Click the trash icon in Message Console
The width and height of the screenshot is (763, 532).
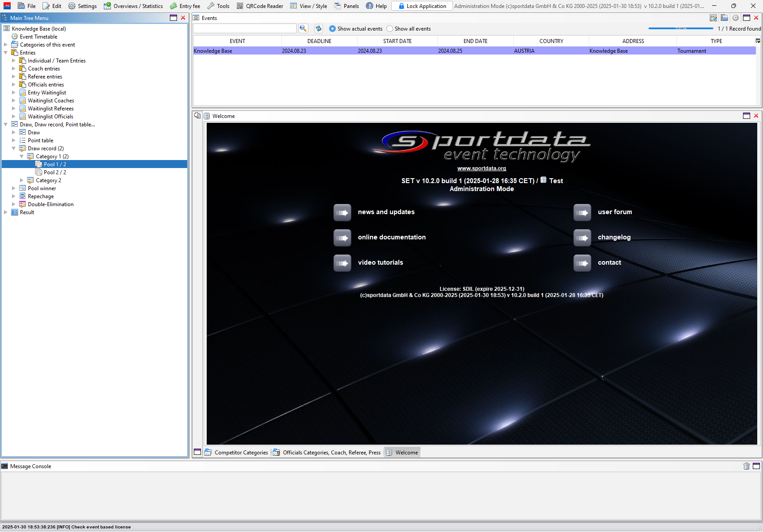pyautogui.click(x=747, y=466)
